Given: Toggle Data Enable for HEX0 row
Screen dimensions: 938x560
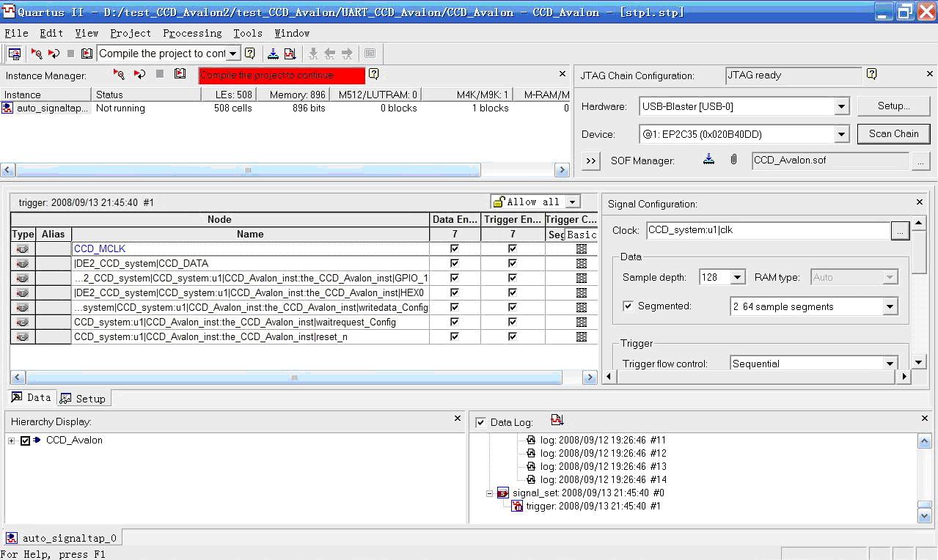Looking at the screenshot, I should 455,292.
